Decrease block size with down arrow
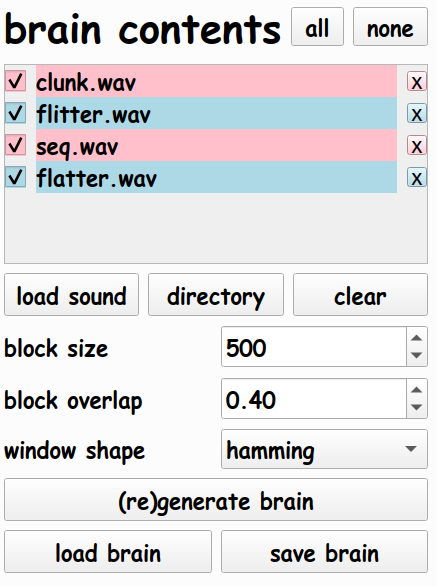437x586 pixels. (416, 355)
